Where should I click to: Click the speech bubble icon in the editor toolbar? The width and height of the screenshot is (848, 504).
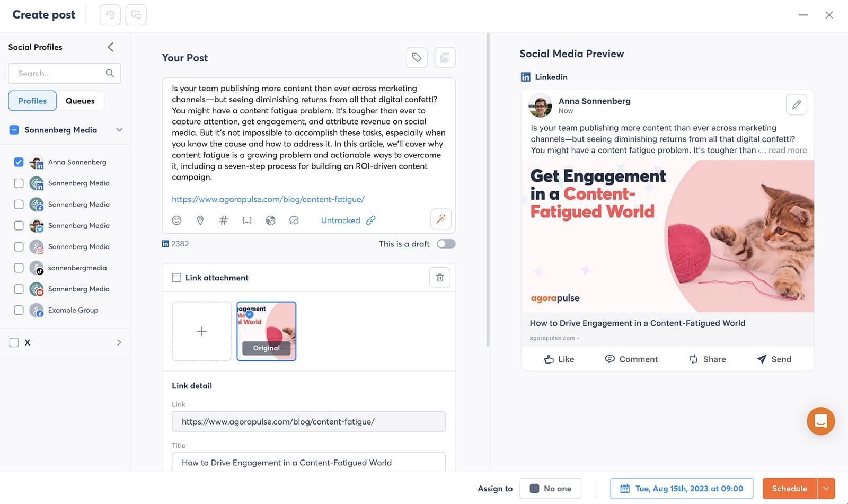tap(294, 220)
